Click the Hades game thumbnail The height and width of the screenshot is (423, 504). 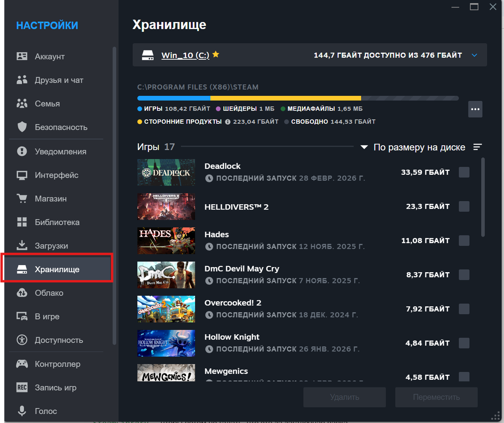click(x=166, y=241)
